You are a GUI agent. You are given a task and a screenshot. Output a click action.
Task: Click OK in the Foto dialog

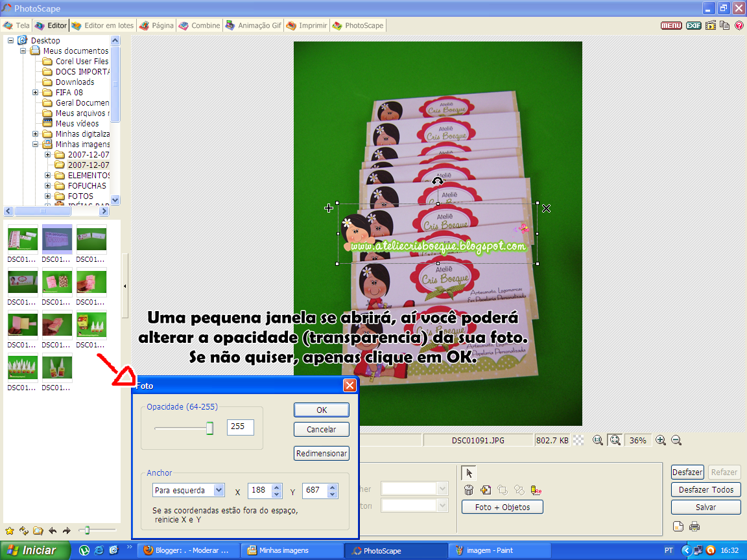pos(322,410)
